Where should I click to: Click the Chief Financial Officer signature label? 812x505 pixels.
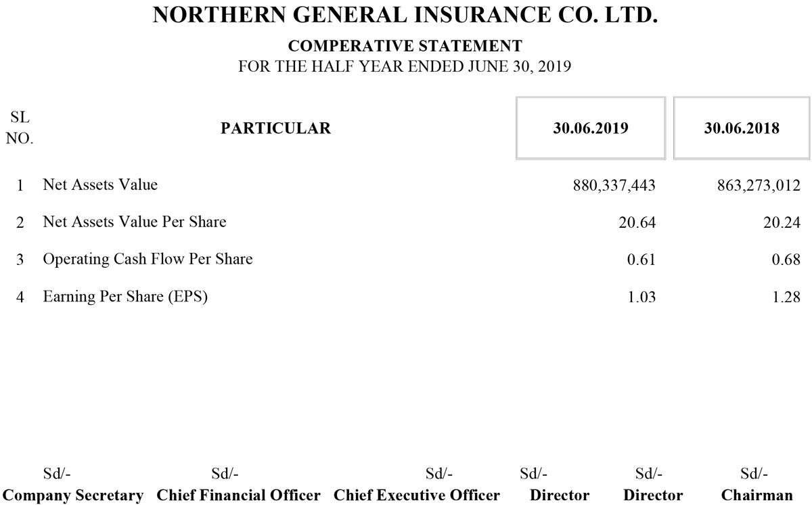click(x=238, y=495)
